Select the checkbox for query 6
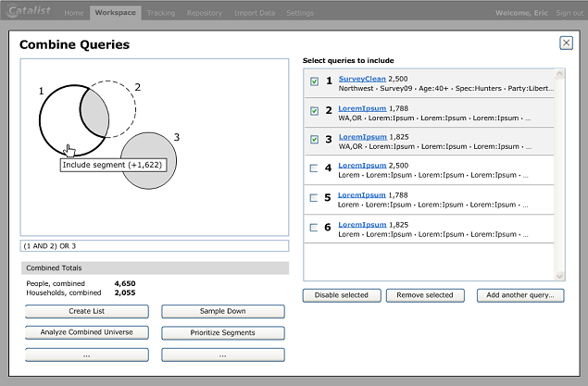This screenshot has height=386, width=588. click(314, 227)
